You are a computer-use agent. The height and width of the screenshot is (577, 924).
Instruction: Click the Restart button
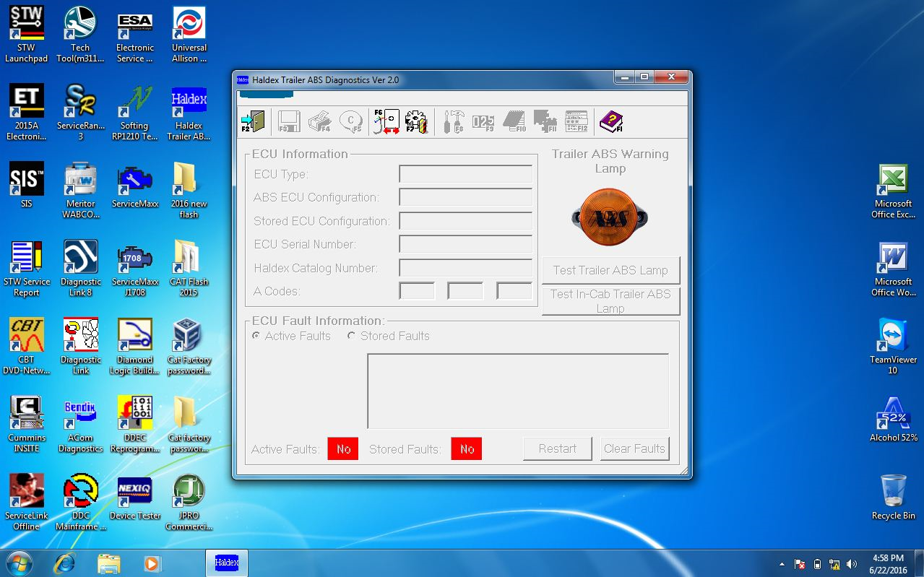click(557, 448)
